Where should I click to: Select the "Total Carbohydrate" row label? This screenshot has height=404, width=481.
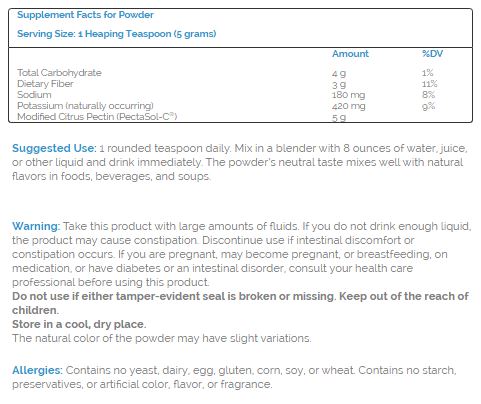click(59, 73)
